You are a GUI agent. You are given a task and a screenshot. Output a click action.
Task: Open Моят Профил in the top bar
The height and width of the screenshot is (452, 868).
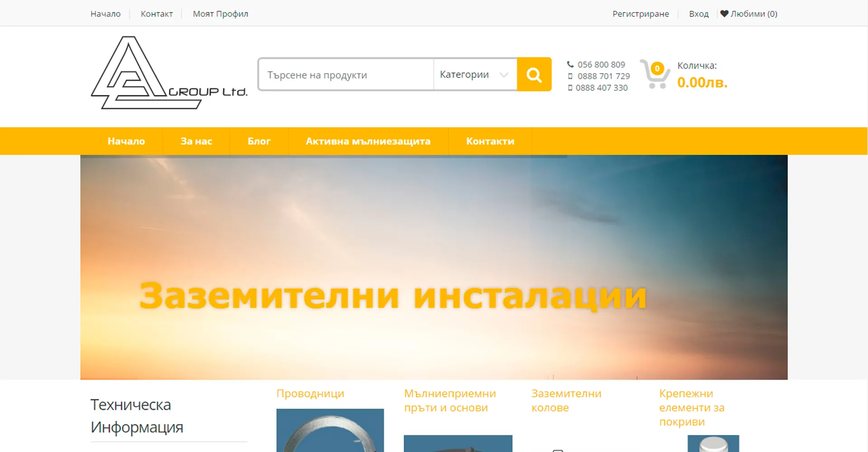point(220,14)
